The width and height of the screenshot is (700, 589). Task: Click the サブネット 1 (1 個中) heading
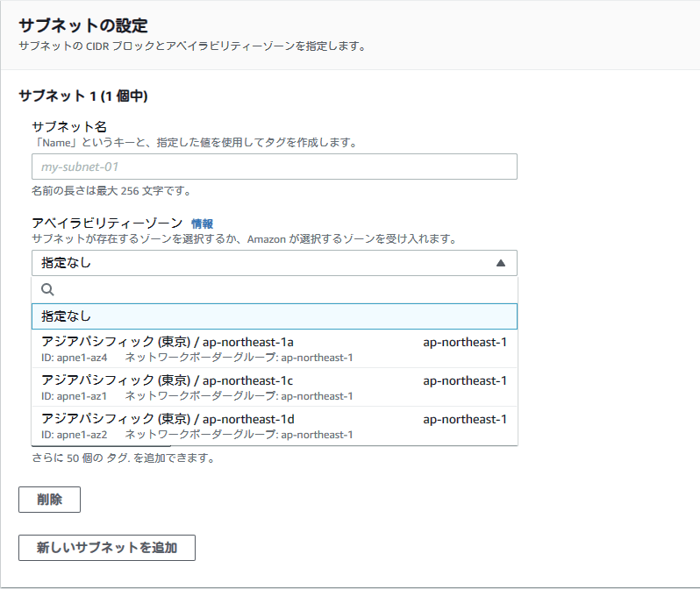(x=83, y=96)
